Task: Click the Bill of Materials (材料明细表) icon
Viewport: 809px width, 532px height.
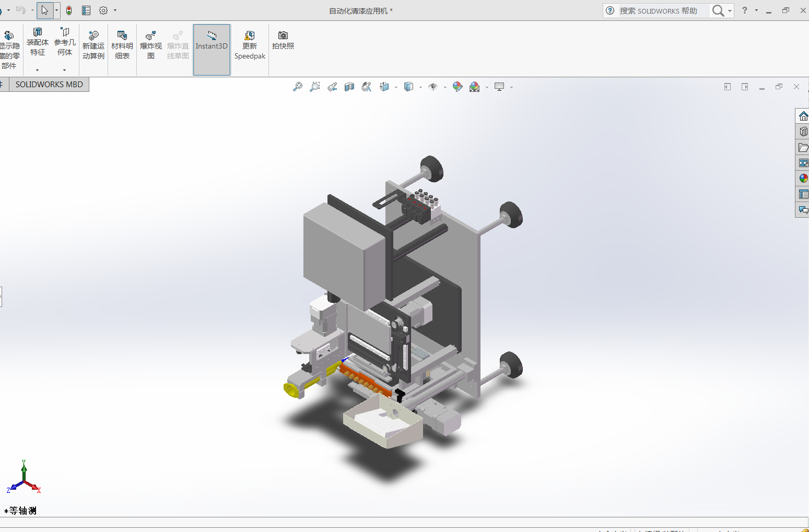Action: pyautogui.click(x=122, y=46)
